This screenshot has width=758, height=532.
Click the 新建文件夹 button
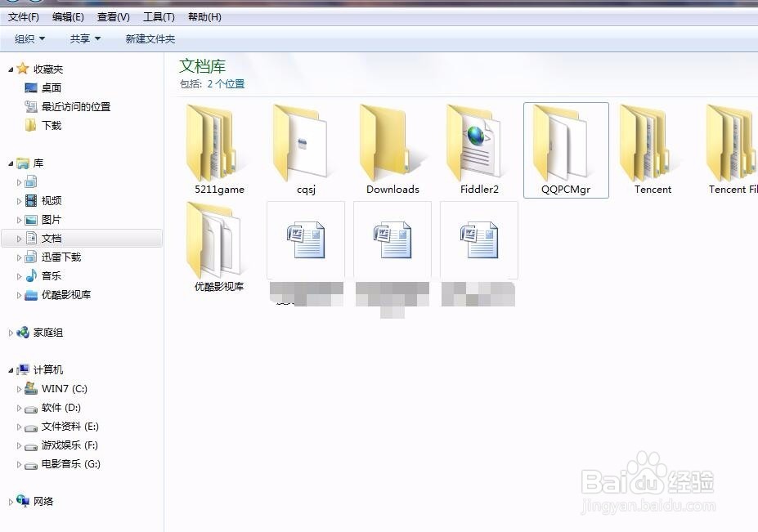point(150,38)
